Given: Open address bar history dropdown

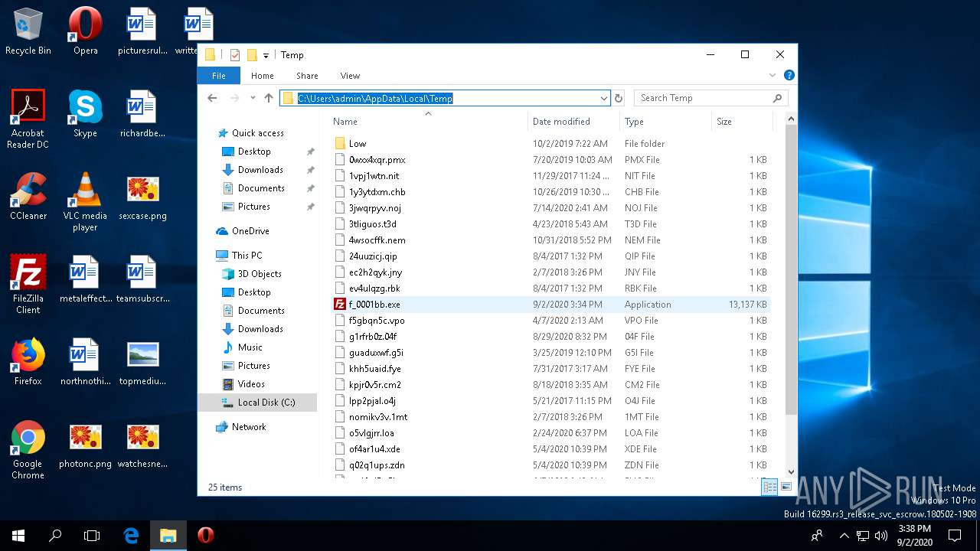Looking at the screenshot, I should (x=604, y=98).
